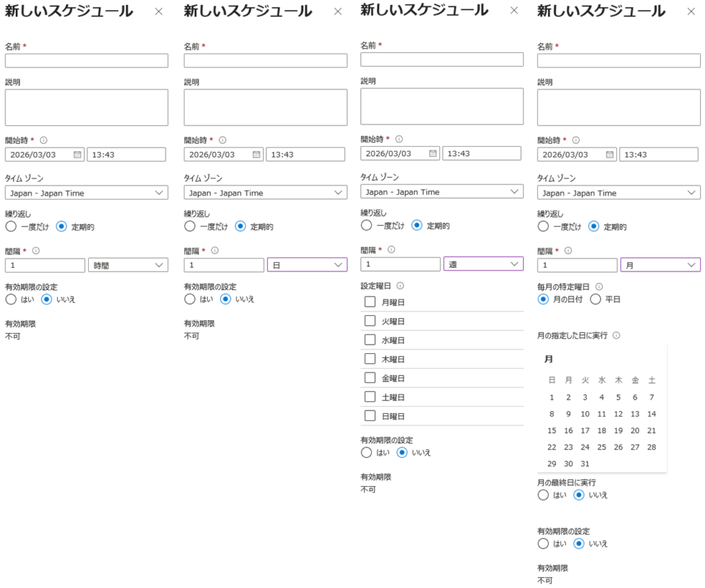Click the info icon beside 毎月の特定曜日
The width and height of the screenshot is (705, 588).
[599, 286]
